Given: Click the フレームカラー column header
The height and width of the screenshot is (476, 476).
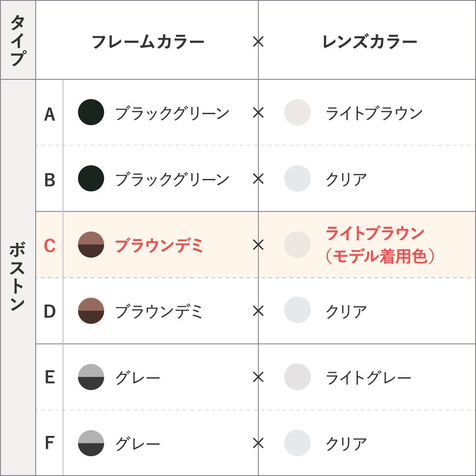Looking at the screenshot, I should [148, 41].
